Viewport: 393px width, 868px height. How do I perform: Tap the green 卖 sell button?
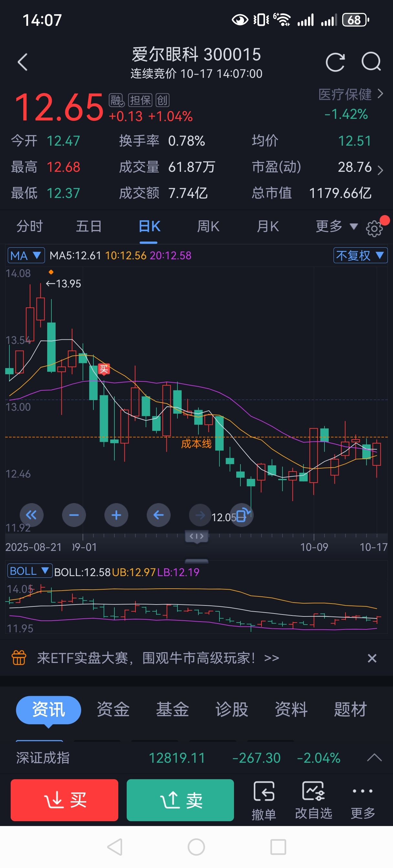[180, 800]
